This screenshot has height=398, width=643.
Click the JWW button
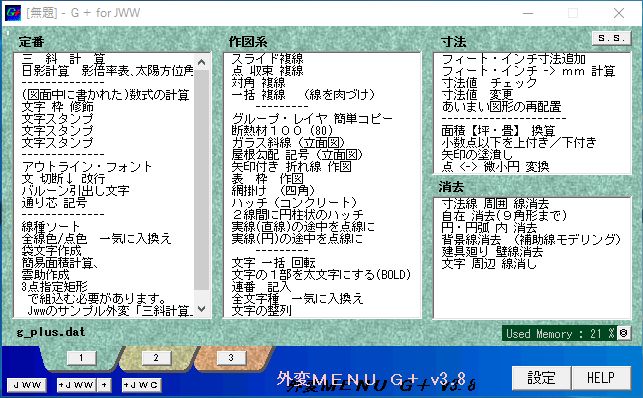click(x=27, y=385)
